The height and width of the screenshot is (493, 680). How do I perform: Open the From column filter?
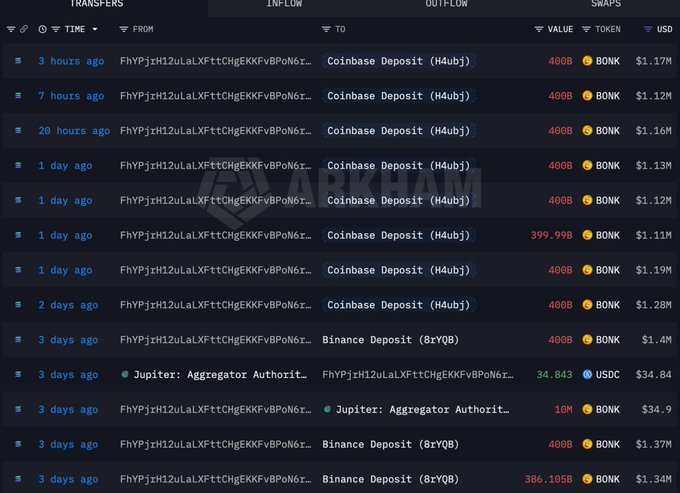tap(124, 29)
